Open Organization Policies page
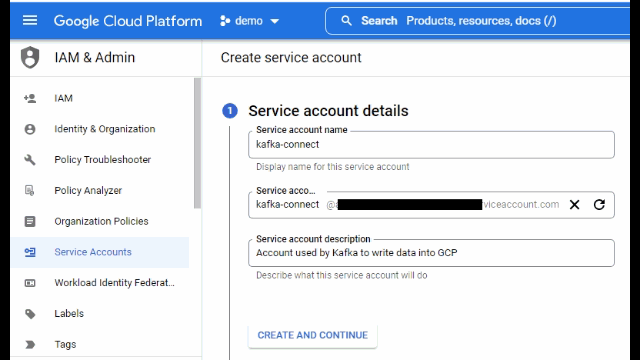The width and height of the screenshot is (640, 360). 100,221
